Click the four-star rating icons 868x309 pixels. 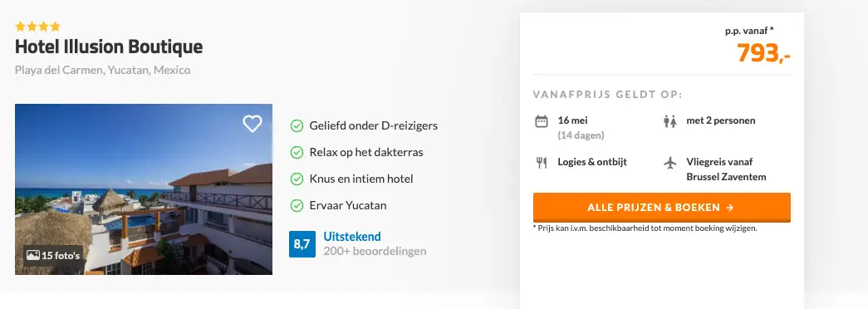pyautogui.click(x=37, y=27)
